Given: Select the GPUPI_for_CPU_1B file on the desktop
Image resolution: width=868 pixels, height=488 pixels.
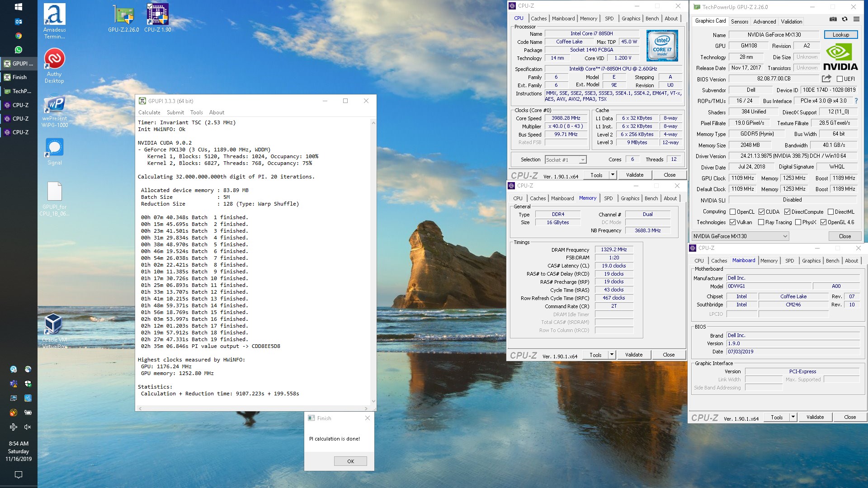Looking at the screenshot, I should 54,199.
